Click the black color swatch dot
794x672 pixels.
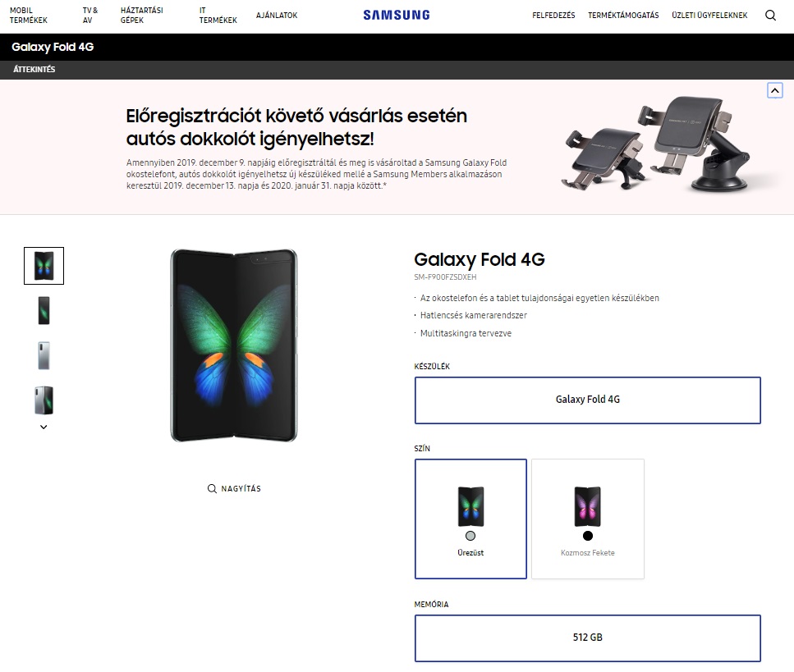[x=587, y=536]
